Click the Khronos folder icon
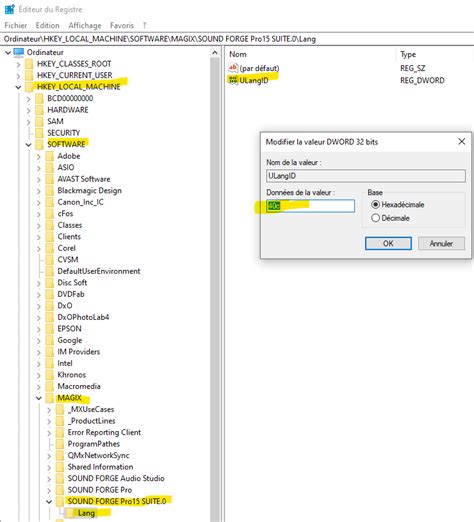 (x=50, y=375)
